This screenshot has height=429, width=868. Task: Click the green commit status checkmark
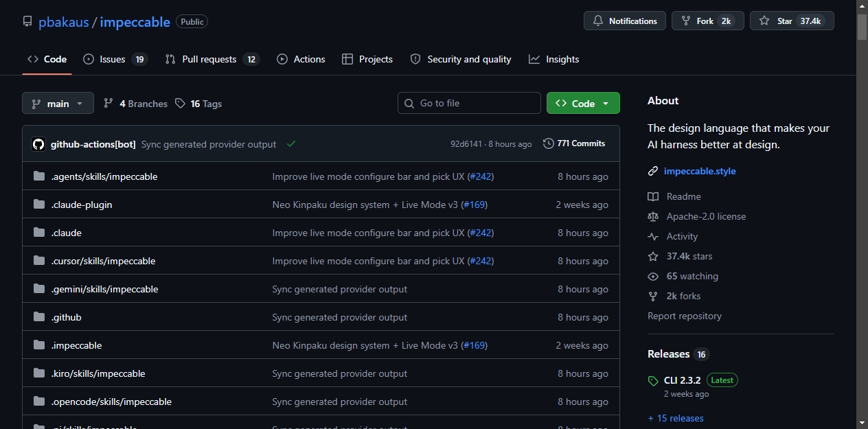click(291, 144)
